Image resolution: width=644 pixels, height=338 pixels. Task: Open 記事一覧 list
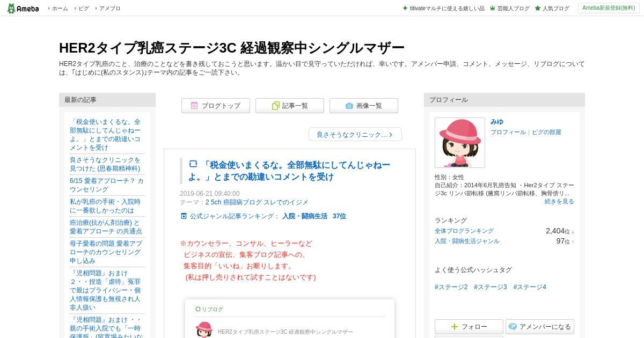click(290, 106)
